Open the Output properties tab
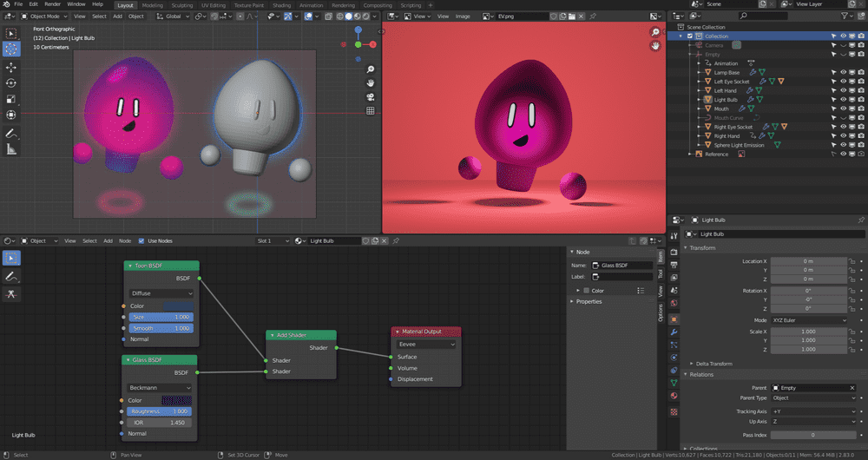868x460 pixels. (x=674, y=265)
